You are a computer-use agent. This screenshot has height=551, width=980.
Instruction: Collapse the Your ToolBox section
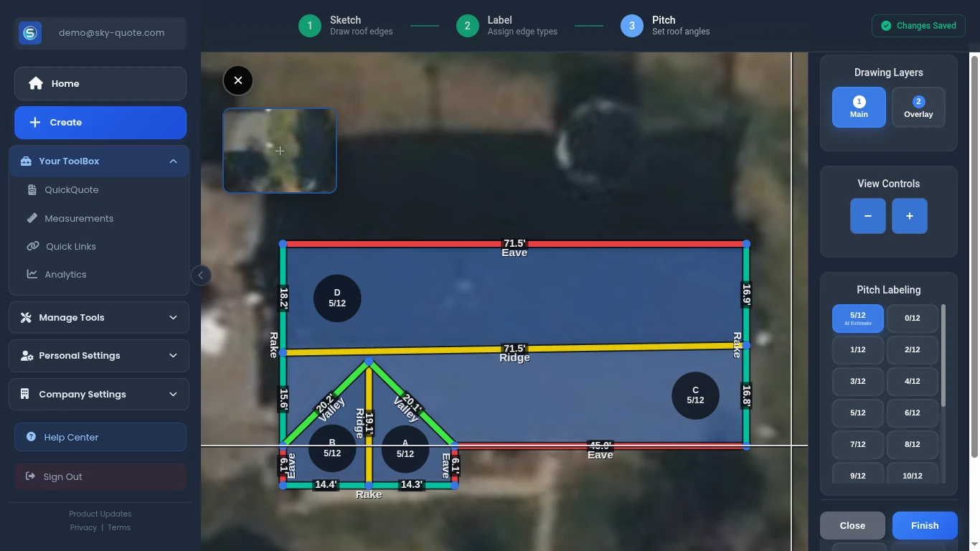click(x=173, y=161)
